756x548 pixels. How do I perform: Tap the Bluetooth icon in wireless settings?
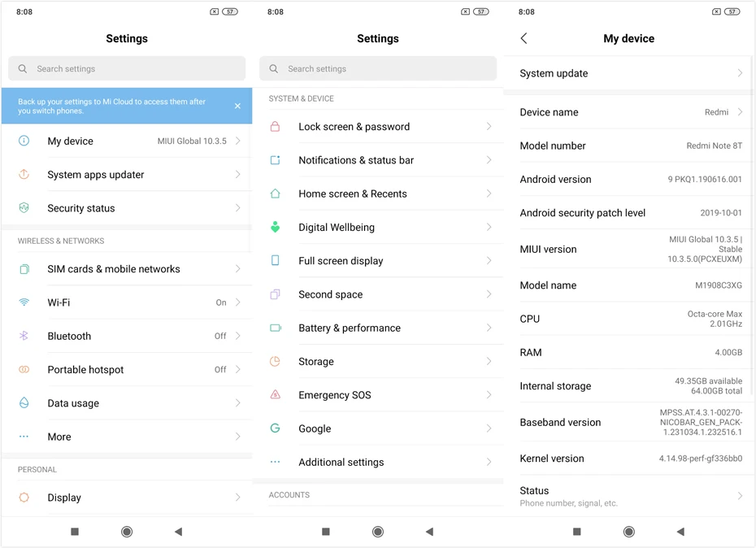coord(24,336)
